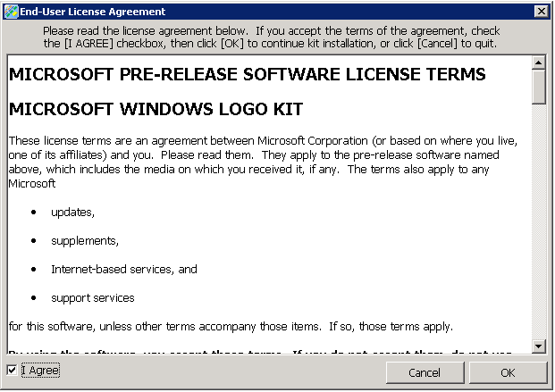Viewport: 555px width, 392px height.
Task: Confirm with the OK button
Action: 508,372
